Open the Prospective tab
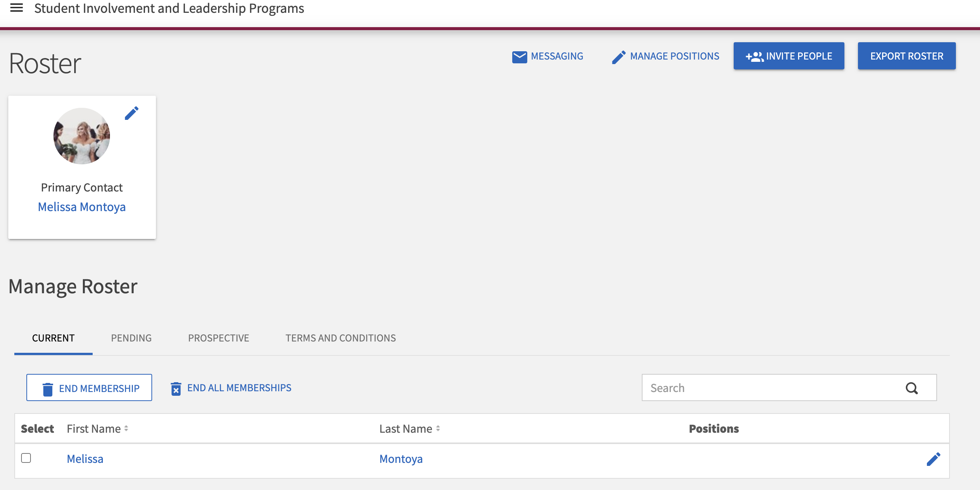 (x=218, y=338)
